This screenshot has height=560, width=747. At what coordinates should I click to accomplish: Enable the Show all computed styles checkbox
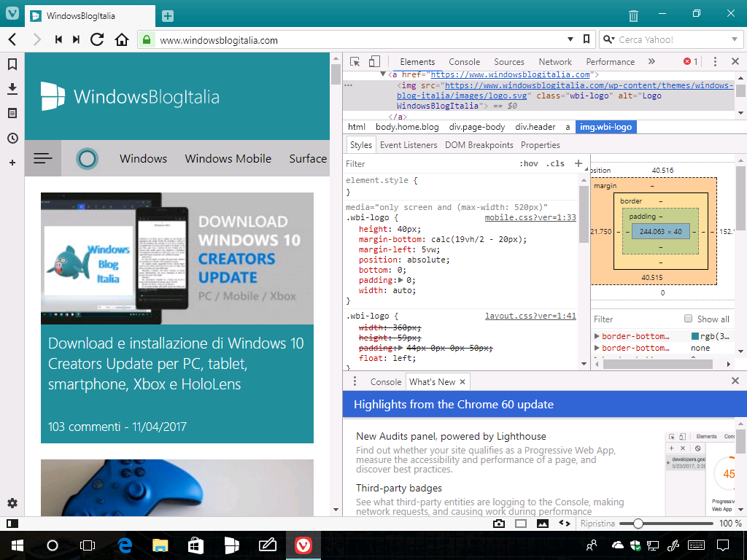(x=688, y=319)
